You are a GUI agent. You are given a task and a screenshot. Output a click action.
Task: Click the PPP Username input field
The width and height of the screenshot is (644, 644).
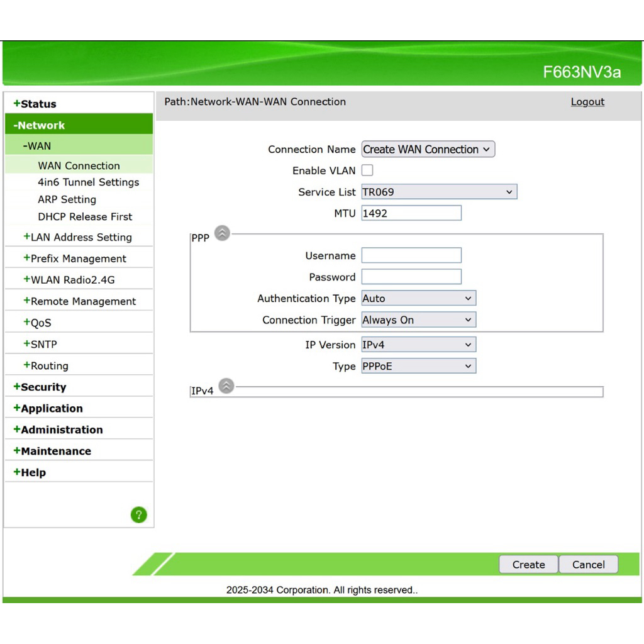(411, 255)
